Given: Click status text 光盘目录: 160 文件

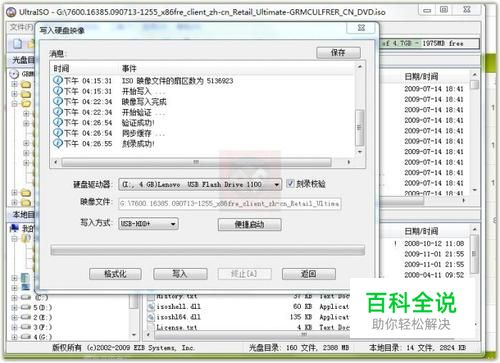Looking at the screenshot, I should [283, 348].
